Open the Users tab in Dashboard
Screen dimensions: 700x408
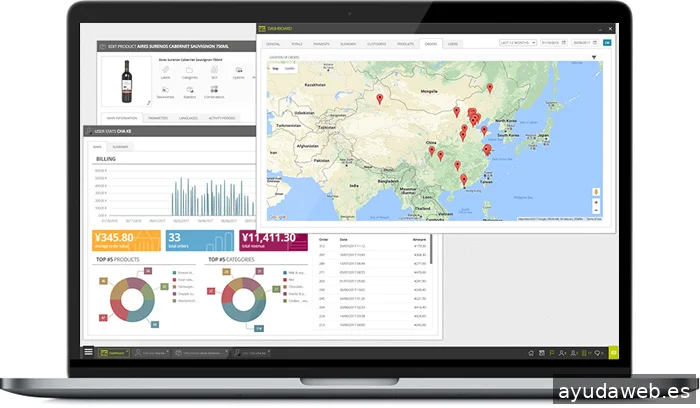click(x=453, y=44)
